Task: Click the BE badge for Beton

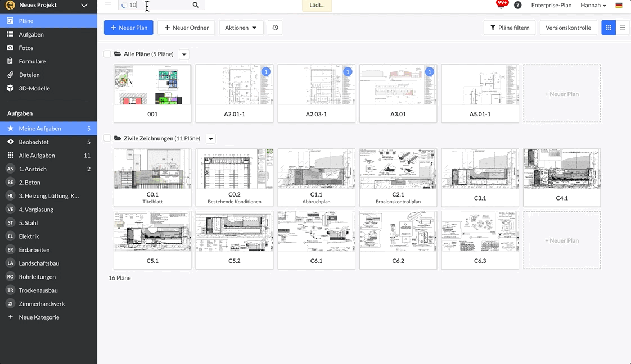Action: 11,183
